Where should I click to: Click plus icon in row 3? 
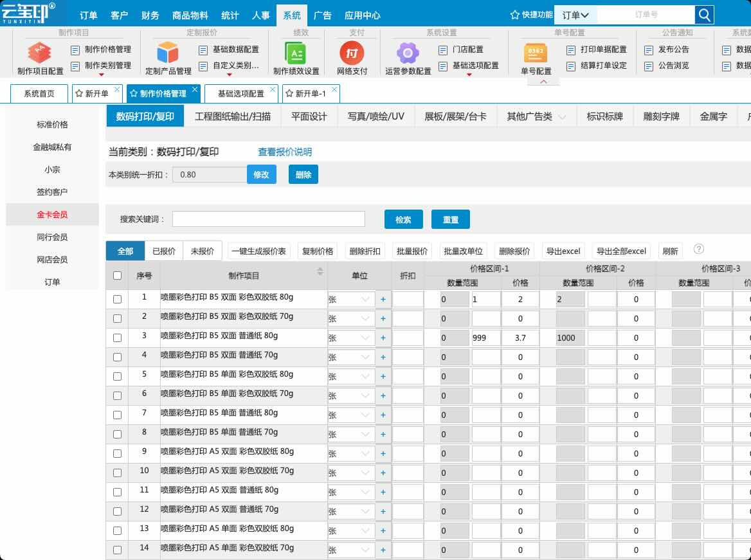tap(383, 338)
